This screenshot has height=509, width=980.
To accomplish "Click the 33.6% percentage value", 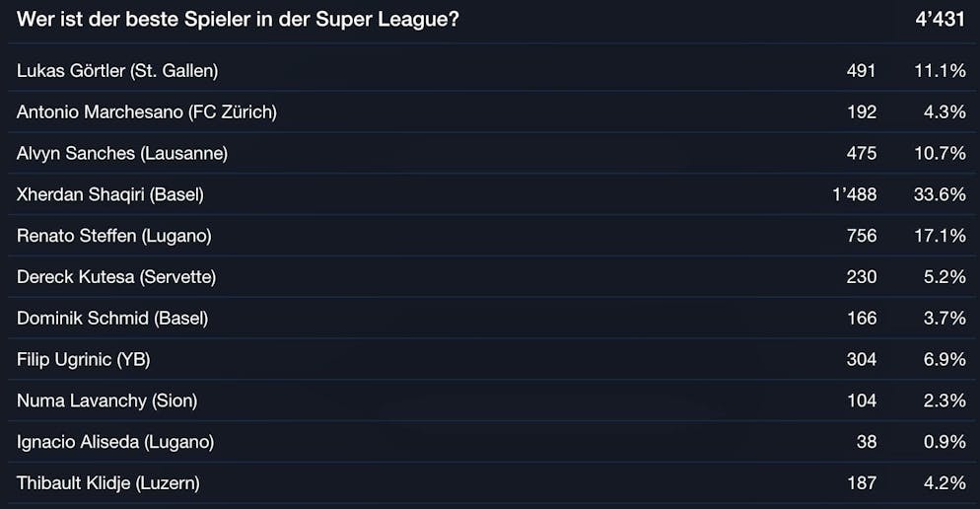I will point(940,194).
